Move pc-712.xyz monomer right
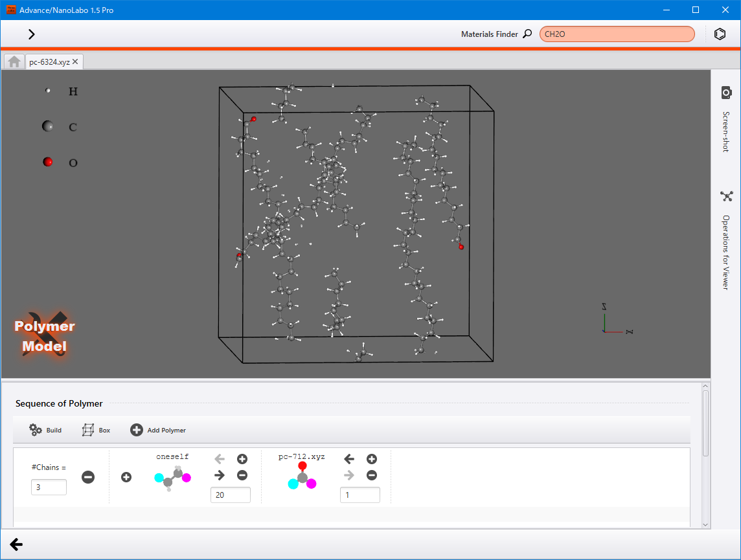This screenshot has width=741, height=560. pos(348,475)
